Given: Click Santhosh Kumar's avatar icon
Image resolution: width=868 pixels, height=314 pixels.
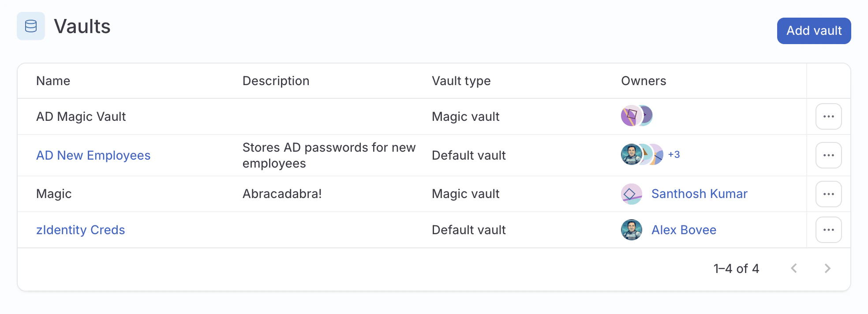Looking at the screenshot, I should (631, 194).
